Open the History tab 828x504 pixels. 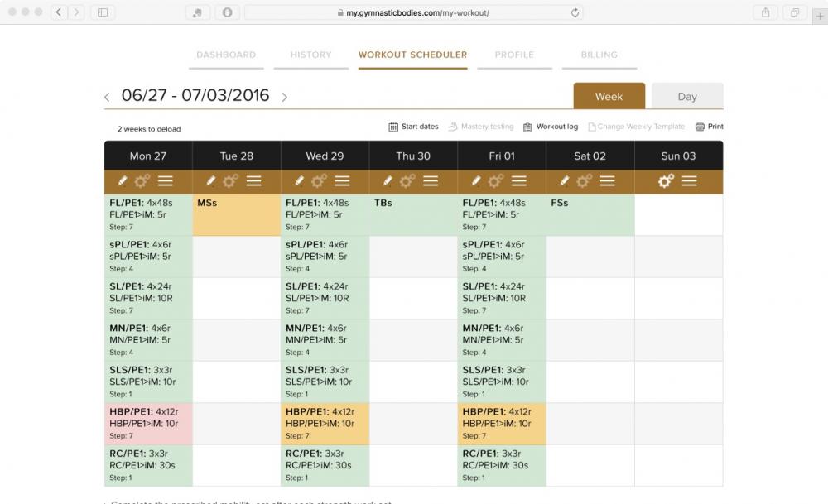[x=311, y=55]
